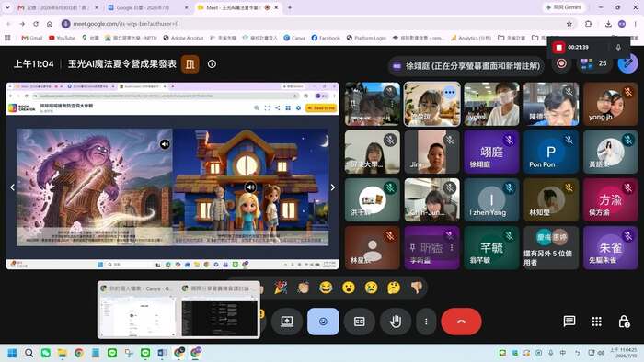Reload the current page
The image size is (644, 362).
[36, 24]
